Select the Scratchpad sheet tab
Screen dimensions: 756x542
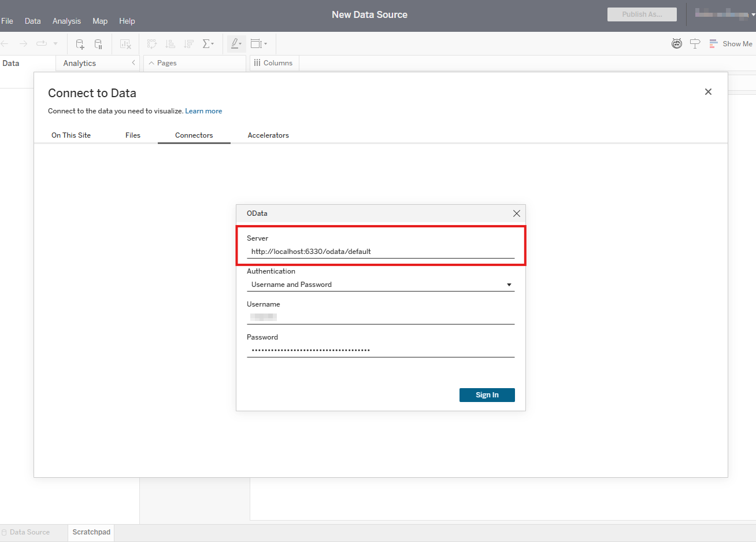91,532
